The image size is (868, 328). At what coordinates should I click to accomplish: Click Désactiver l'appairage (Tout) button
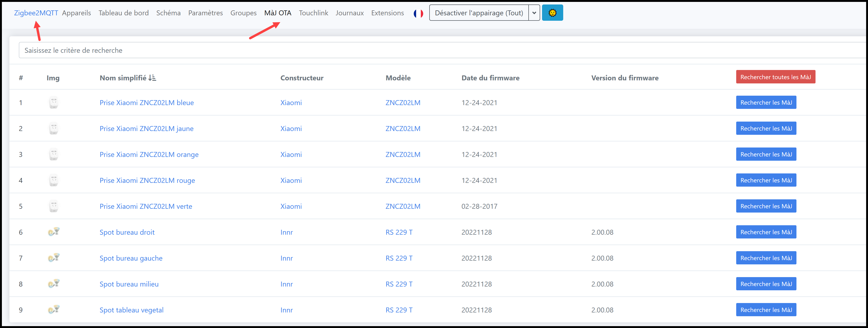tap(479, 13)
